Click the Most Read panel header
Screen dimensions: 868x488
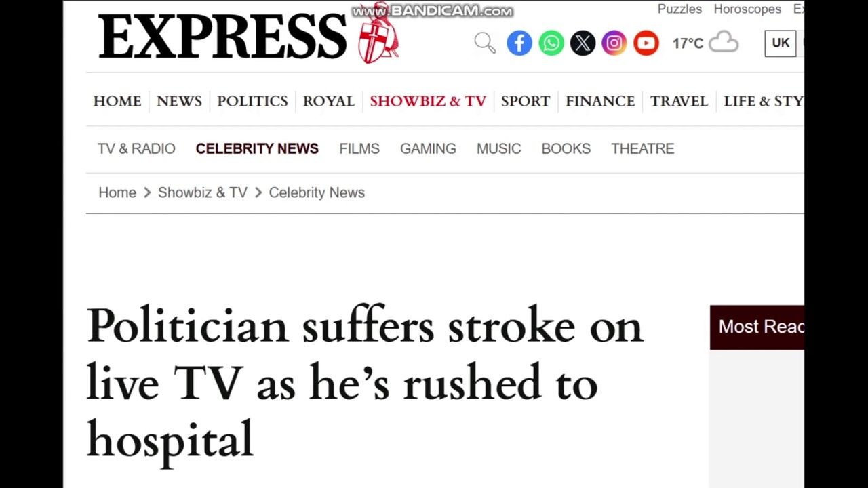(757, 327)
